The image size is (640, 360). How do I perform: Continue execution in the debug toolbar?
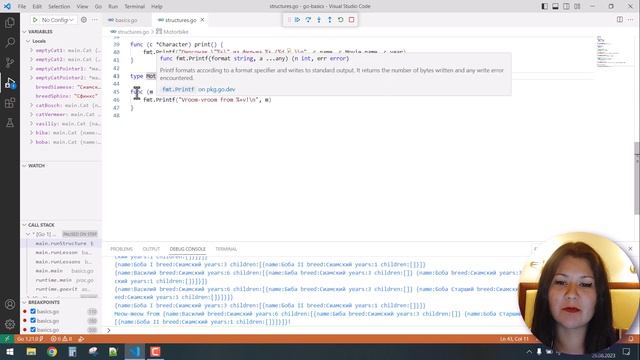(x=298, y=20)
